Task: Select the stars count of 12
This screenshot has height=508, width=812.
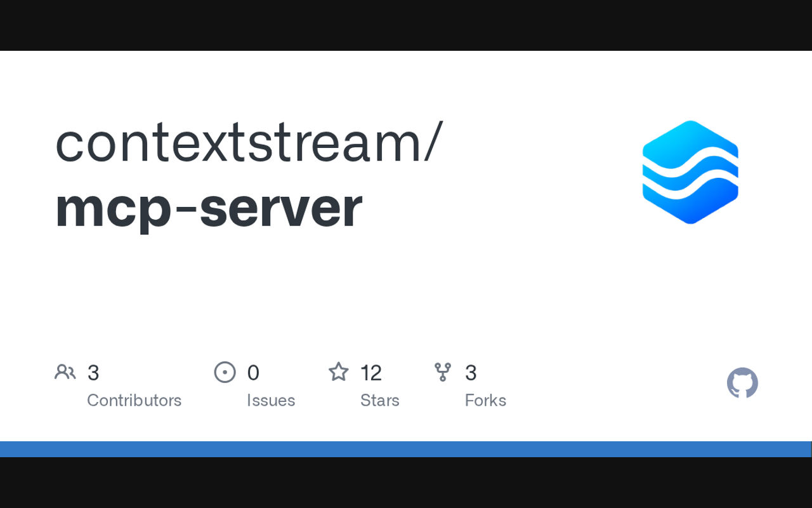Action: tap(371, 373)
